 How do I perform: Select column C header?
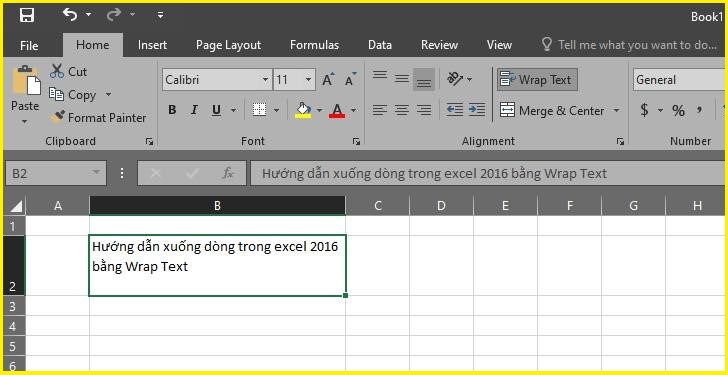[x=377, y=206]
